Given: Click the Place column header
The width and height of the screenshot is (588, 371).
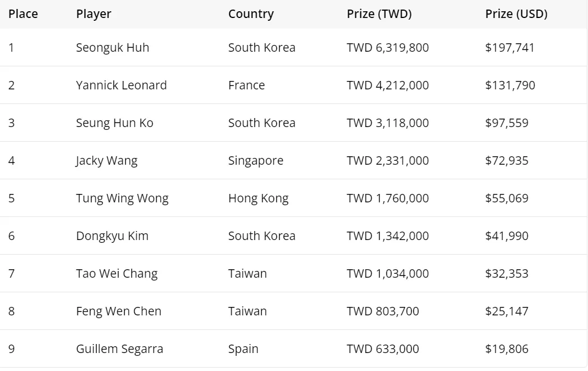Looking at the screenshot, I should click(23, 14).
